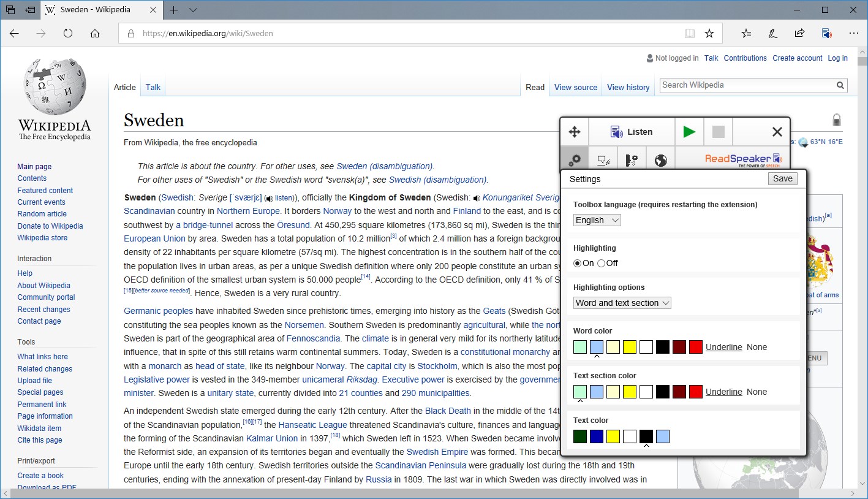Switch to the Talk tab
Image resolution: width=868 pixels, height=499 pixels.
(x=153, y=87)
